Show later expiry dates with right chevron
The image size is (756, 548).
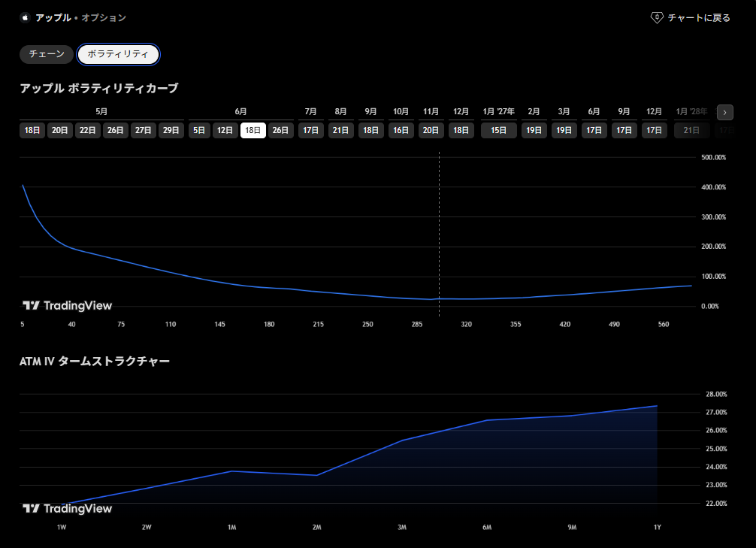(x=724, y=113)
